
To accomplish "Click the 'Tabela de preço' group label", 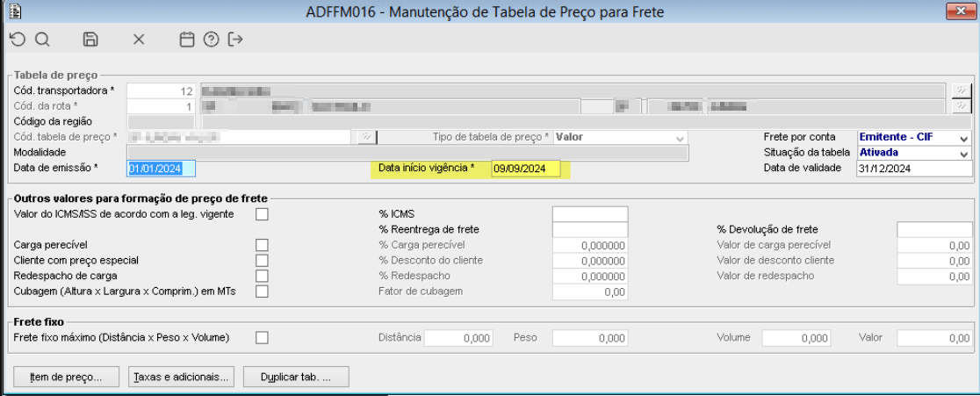I will 56,75.
